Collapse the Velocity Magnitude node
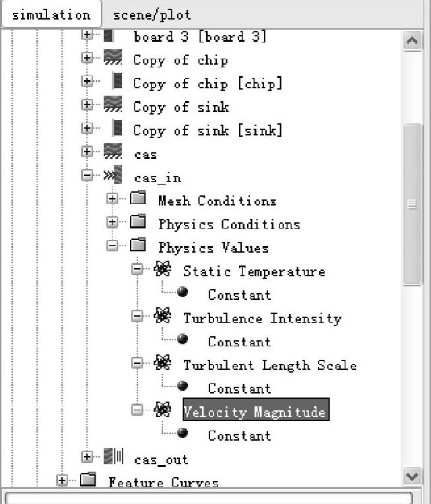 pos(137,411)
